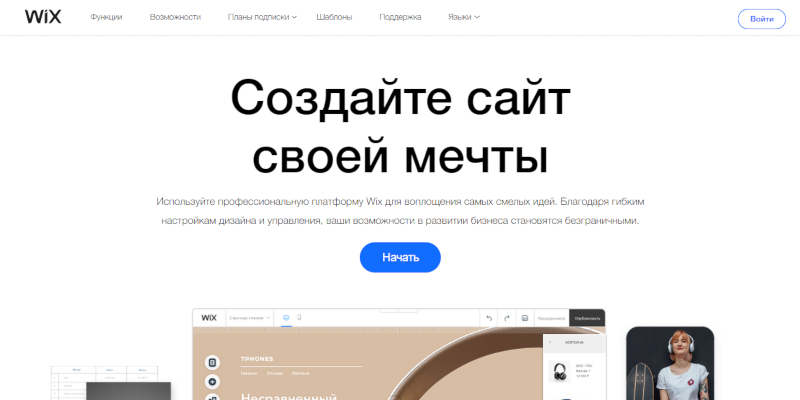Click the save icon in editor toolbar
Viewport: 800px width, 400px height.
coord(525,318)
